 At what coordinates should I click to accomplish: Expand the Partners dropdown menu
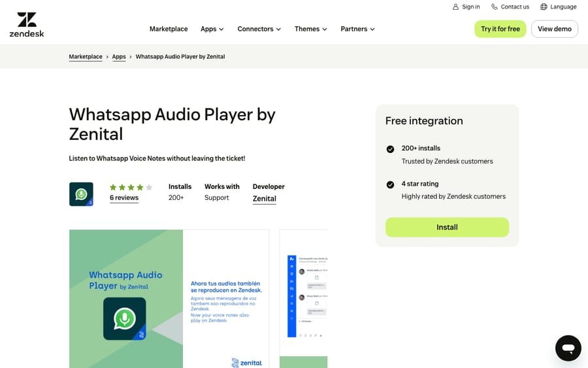[x=358, y=29]
